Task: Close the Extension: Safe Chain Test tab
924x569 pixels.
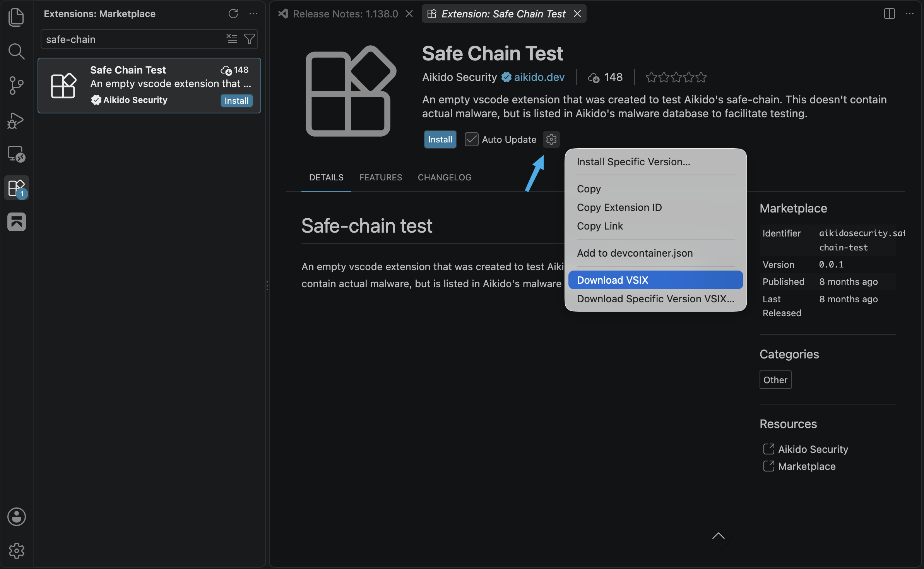Action: coord(577,14)
